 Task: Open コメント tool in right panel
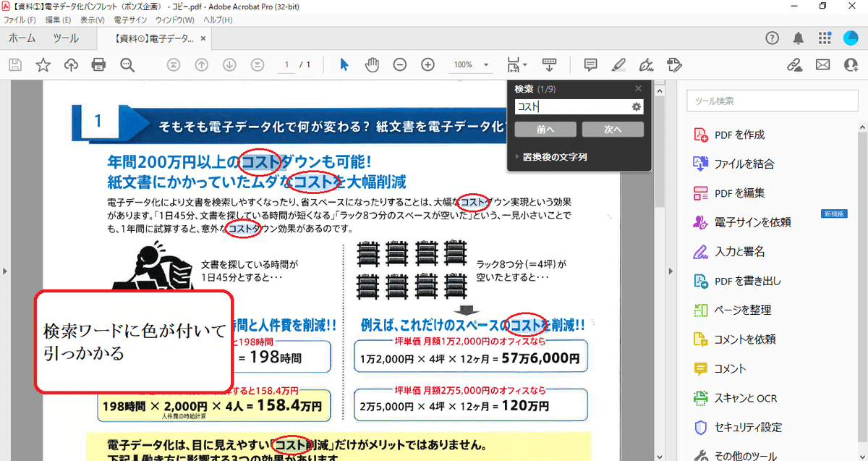tap(719, 368)
